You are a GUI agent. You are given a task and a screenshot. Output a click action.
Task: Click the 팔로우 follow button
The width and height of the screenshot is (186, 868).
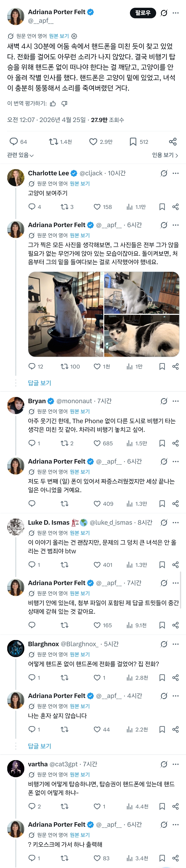143,13
